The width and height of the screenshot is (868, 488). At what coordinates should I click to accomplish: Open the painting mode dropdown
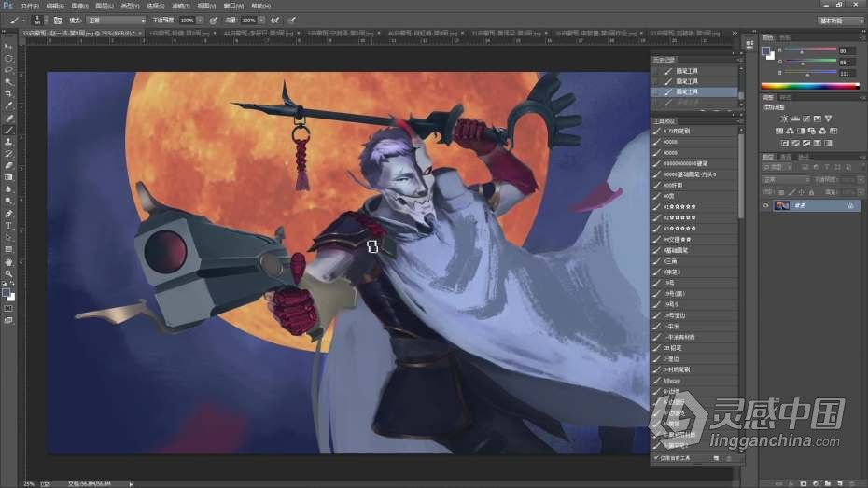pos(115,21)
